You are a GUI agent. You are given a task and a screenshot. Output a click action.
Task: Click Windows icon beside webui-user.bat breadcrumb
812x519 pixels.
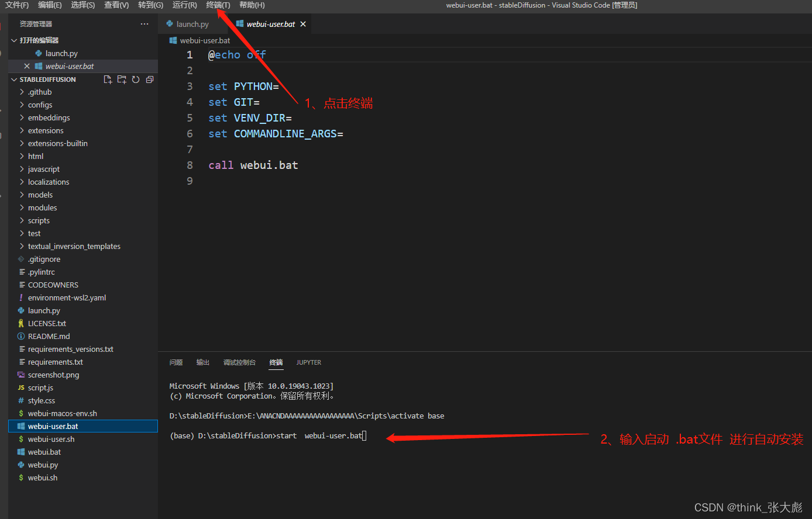click(x=173, y=40)
